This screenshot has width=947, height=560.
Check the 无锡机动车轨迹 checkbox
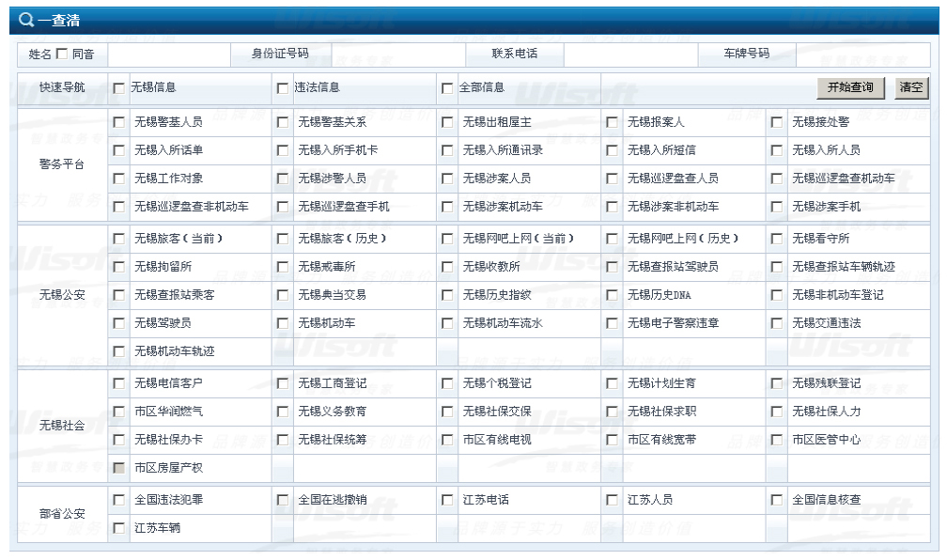pos(118,351)
